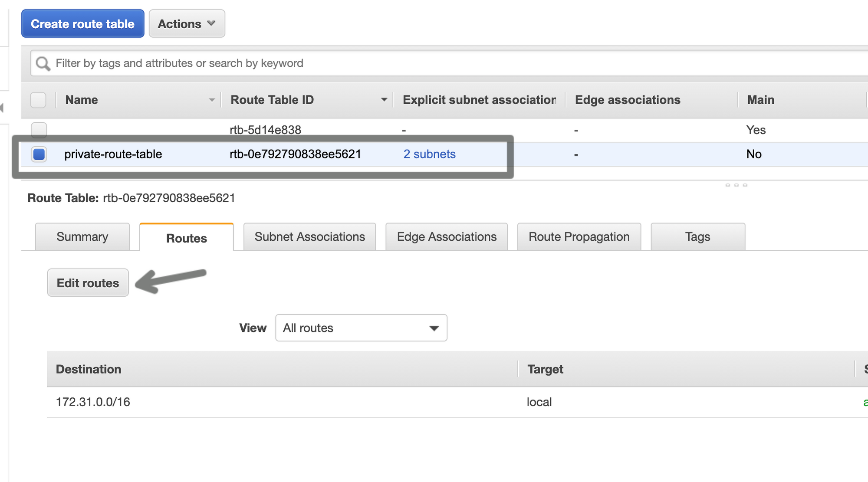The height and width of the screenshot is (482, 868).
Task: Click the Route Table ID sort arrow
Action: click(384, 100)
